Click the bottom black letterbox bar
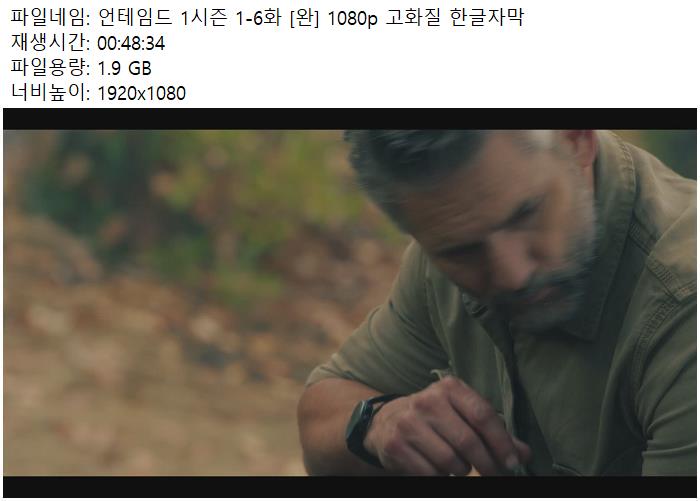 coord(350,487)
